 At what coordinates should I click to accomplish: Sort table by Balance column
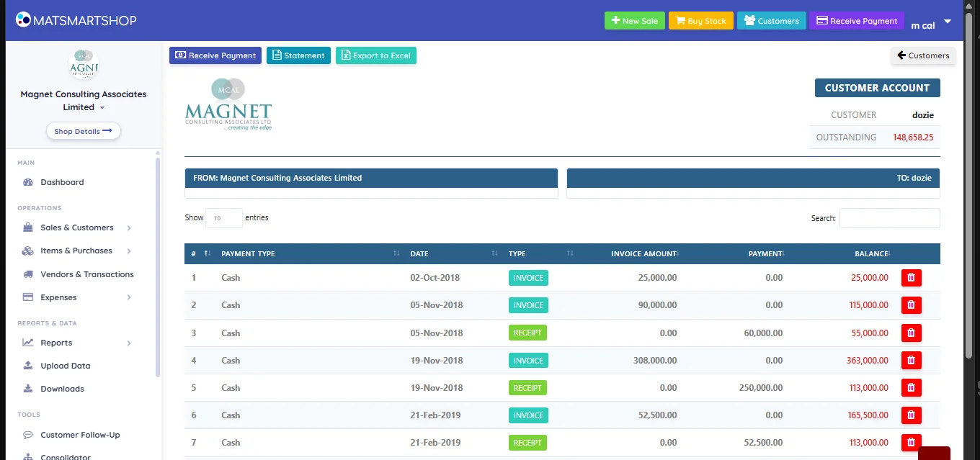[842, 253]
